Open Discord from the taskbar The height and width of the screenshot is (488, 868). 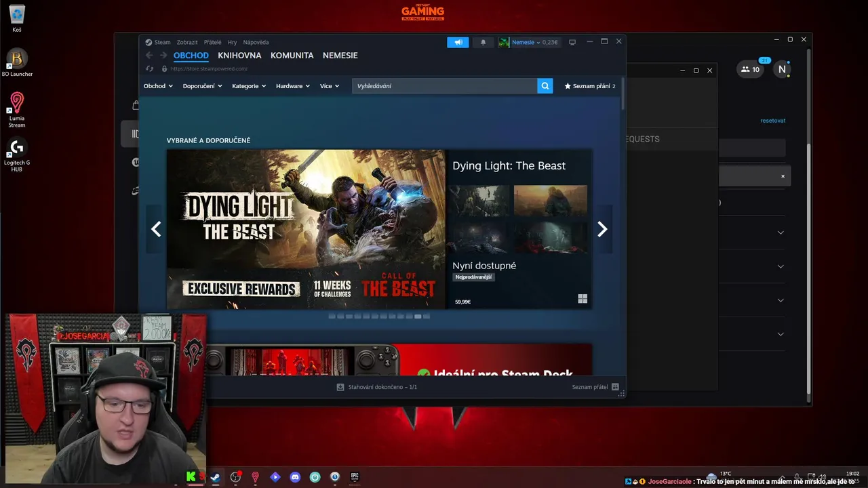295,477
